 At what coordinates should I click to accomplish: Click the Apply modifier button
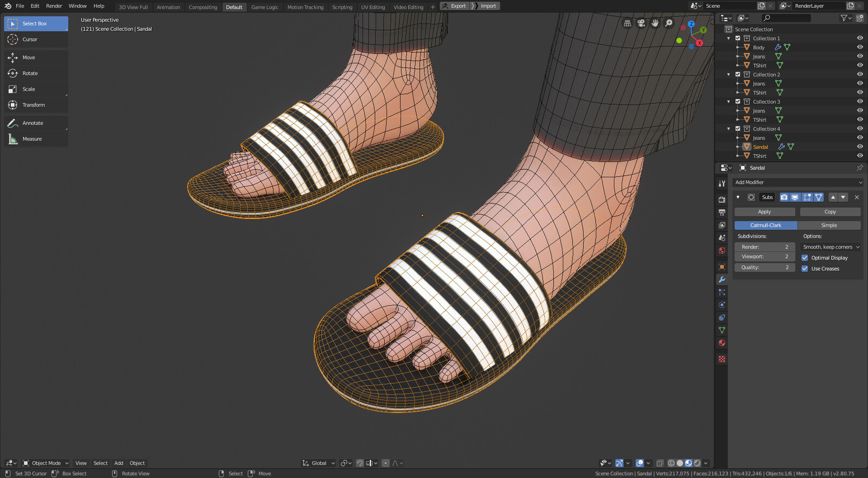(x=764, y=212)
